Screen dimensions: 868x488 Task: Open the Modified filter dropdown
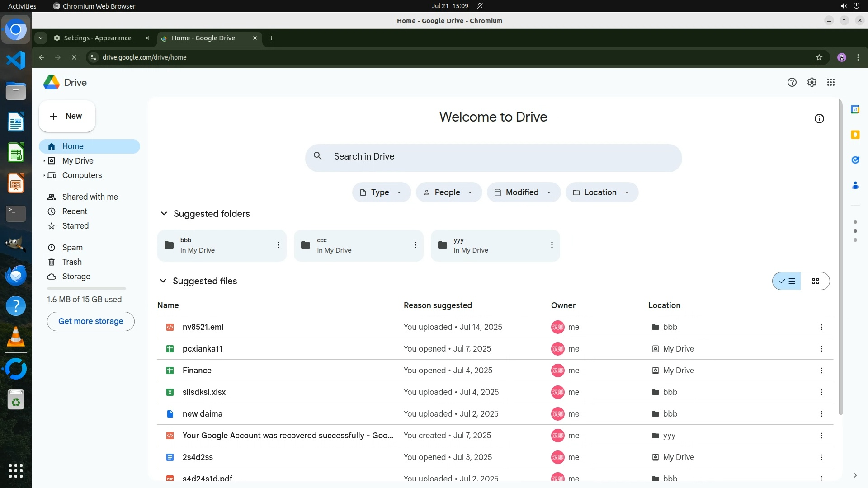point(523,192)
